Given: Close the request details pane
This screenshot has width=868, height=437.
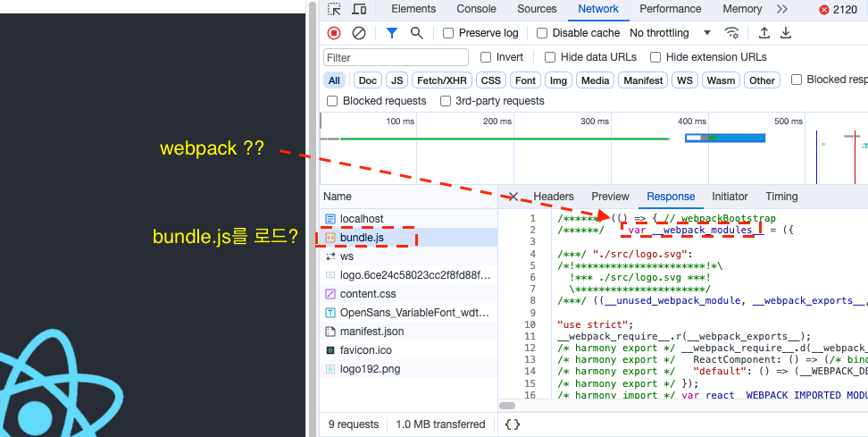Looking at the screenshot, I should click(x=513, y=197).
